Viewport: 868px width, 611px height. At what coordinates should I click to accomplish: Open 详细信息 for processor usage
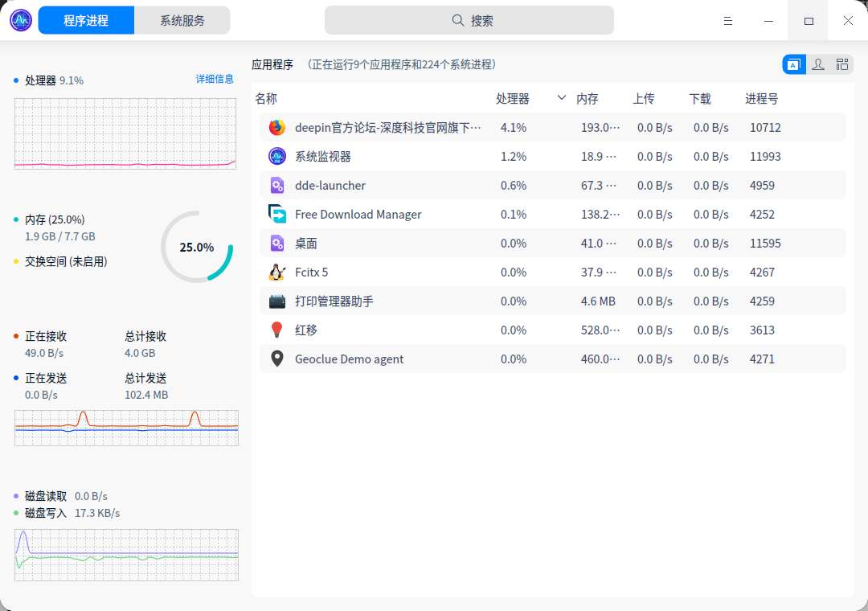click(x=215, y=79)
